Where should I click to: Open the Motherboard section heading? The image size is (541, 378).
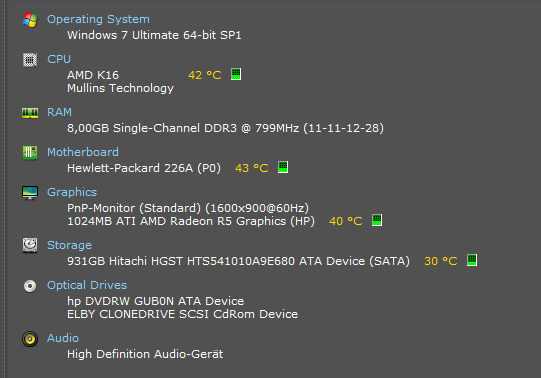click(x=83, y=152)
